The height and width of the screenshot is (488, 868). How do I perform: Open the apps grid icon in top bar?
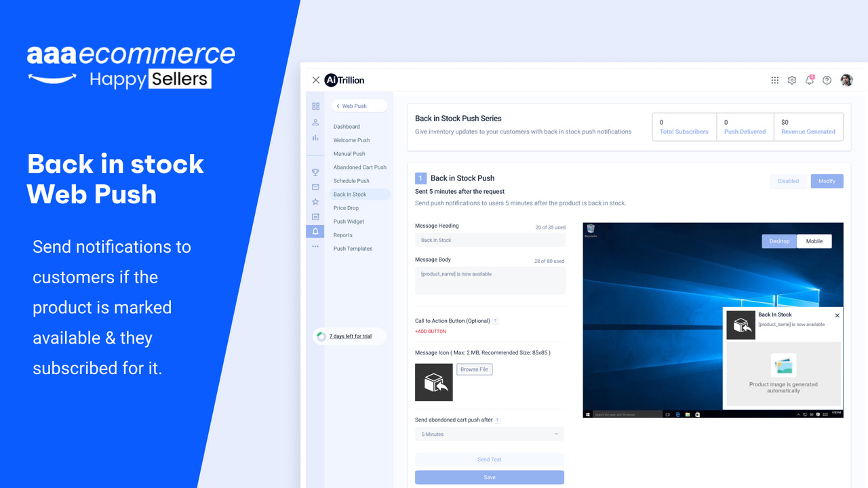(x=774, y=80)
